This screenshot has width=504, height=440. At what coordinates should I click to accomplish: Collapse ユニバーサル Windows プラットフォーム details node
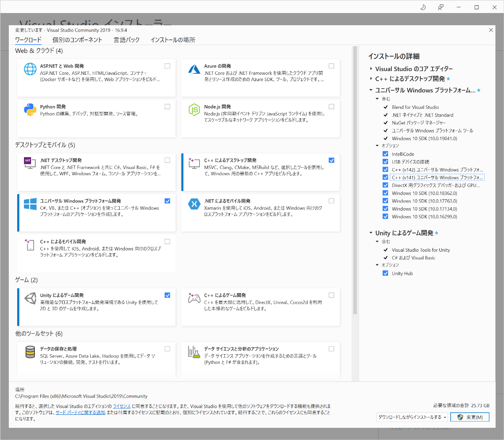[371, 90]
